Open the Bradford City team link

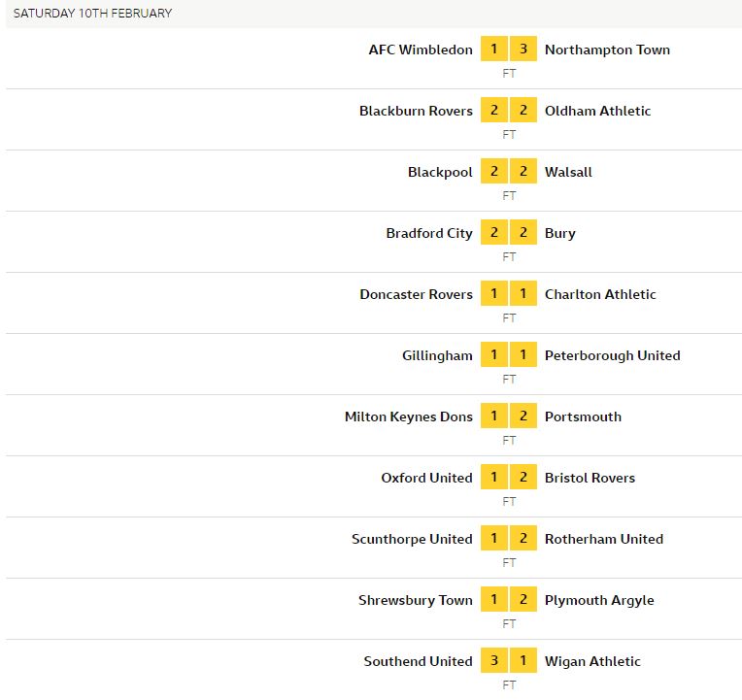pos(429,233)
